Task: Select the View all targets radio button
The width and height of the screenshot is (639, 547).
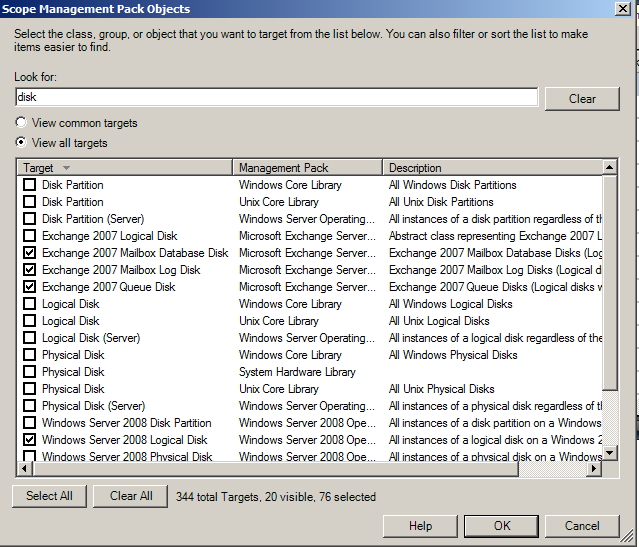Action: (21, 142)
